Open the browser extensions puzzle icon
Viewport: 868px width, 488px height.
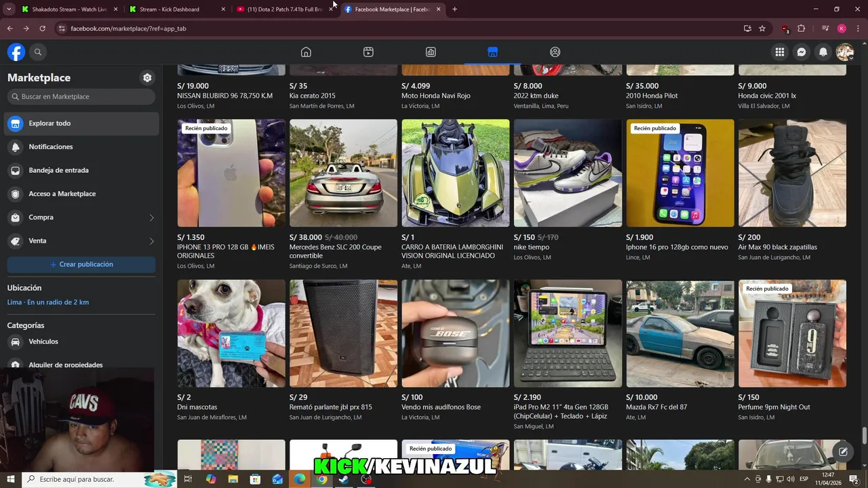(801, 28)
